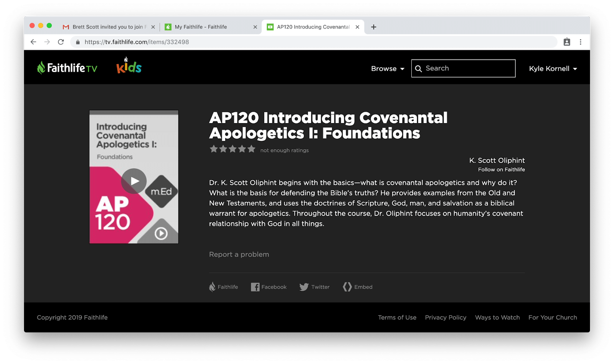Play the course video via play button
614x364 pixels.
pos(134,181)
